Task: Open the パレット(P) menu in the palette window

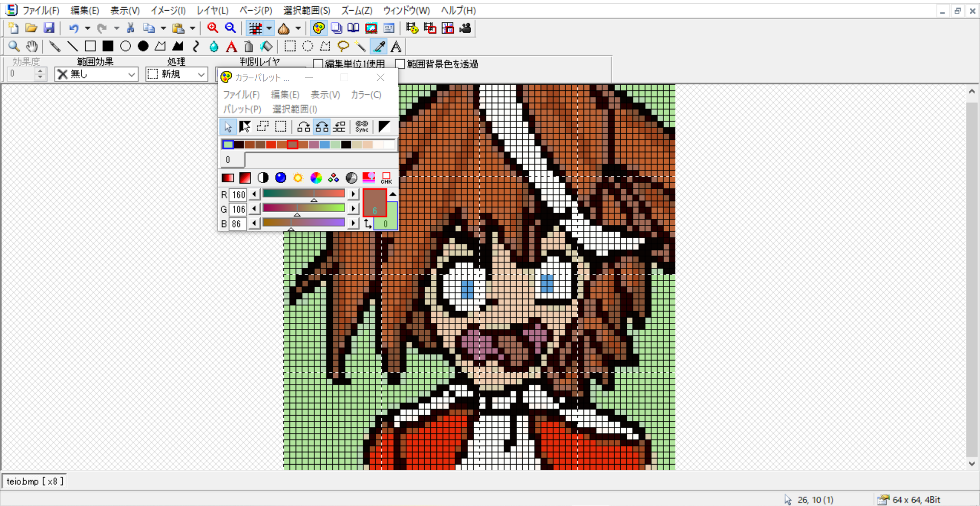Action: point(242,109)
